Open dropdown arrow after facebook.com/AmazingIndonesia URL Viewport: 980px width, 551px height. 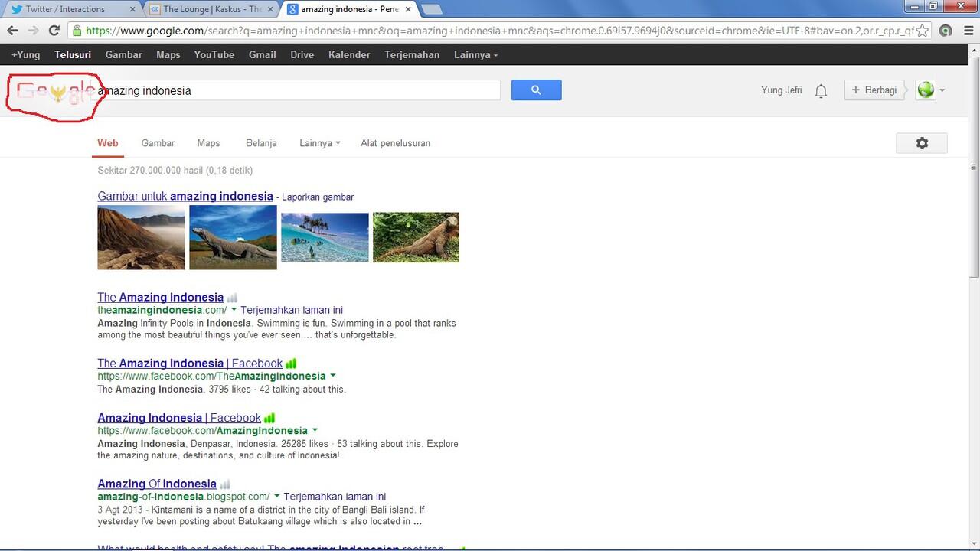click(315, 430)
